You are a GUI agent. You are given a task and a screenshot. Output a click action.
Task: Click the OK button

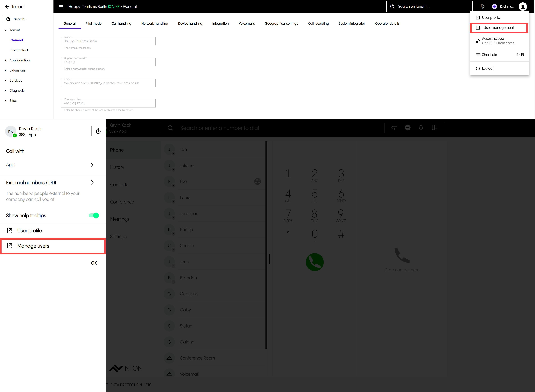coord(94,263)
